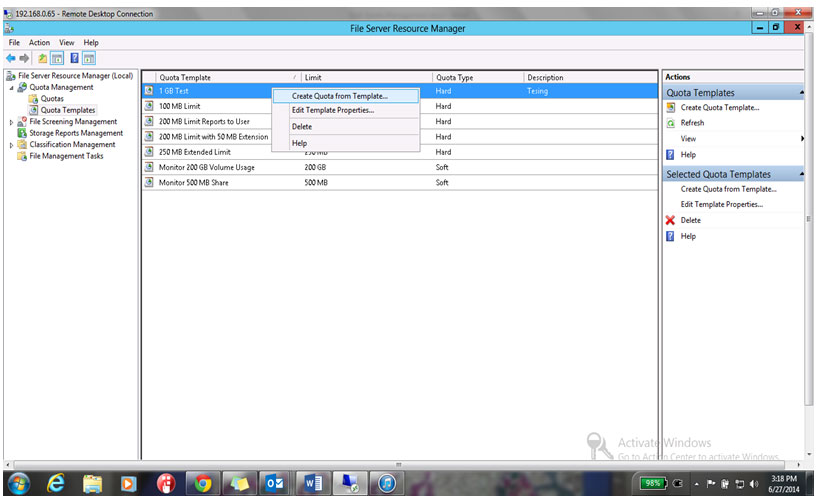Click Create Quota from Template in Actions pane
This screenshot has width=821, height=500.
pyautogui.click(x=728, y=189)
